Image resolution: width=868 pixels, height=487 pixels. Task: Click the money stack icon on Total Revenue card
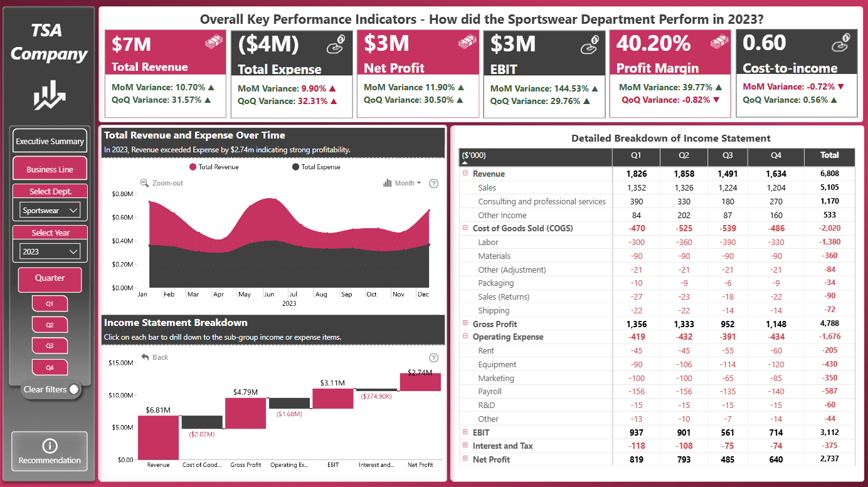214,43
